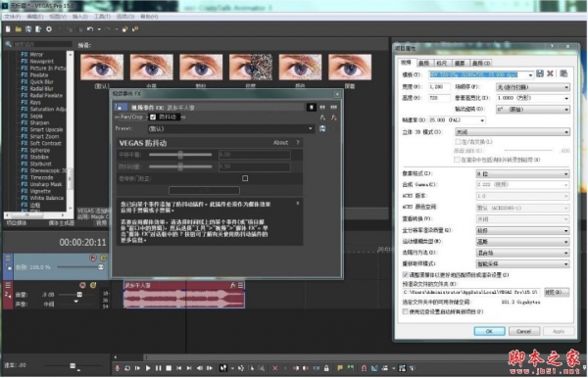Viewport: 588px width, 378px height.
Task: Save the preset with disk icon
Action: (x=322, y=128)
